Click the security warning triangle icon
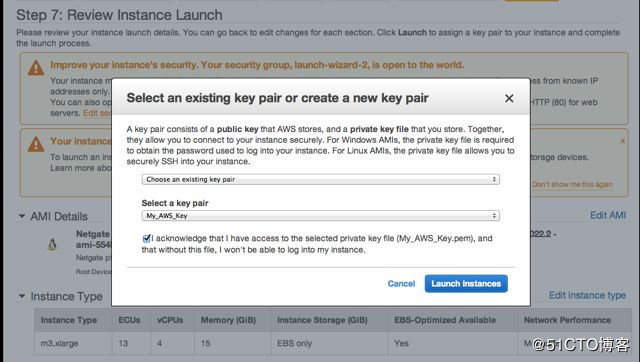The height and width of the screenshot is (362, 640). 36,68
